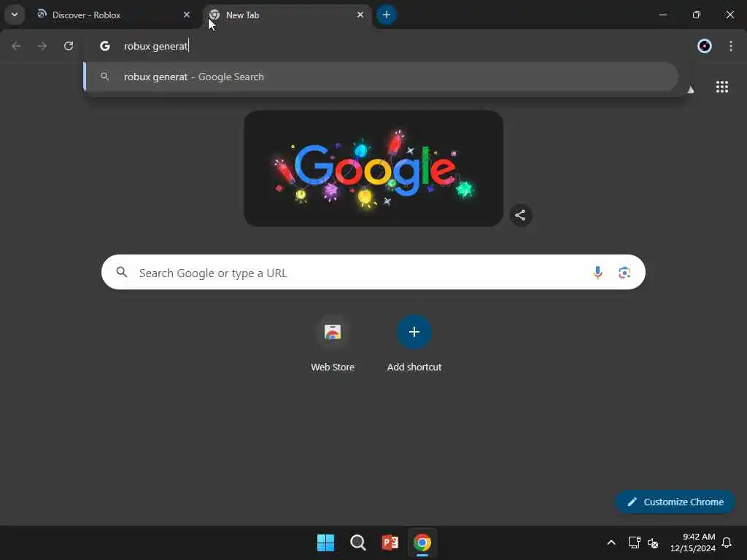Open Windows taskbar search
747x560 pixels.
coord(357,542)
